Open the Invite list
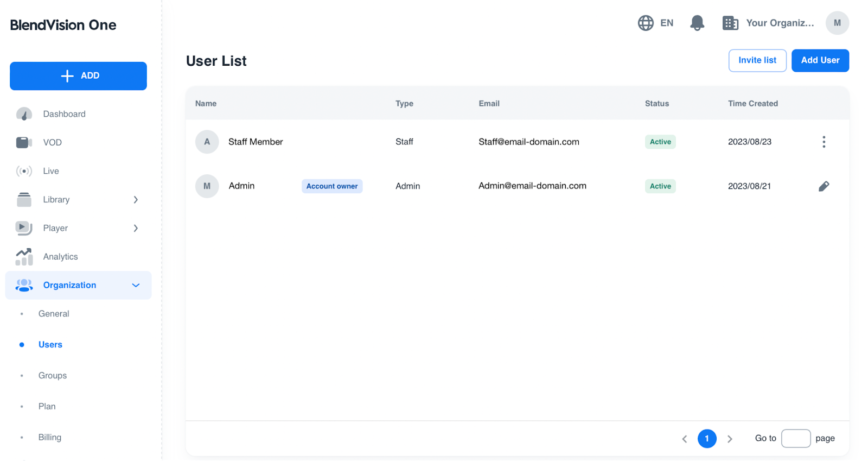 pyautogui.click(x=757, y=60)
